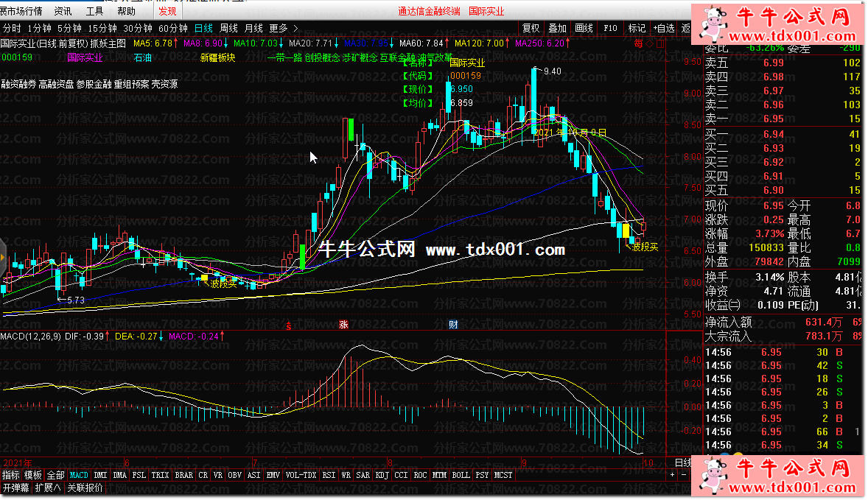Viewport: 868px width, 500px height.
Task: Open the 工具 menu
Action: click(94, 11)
